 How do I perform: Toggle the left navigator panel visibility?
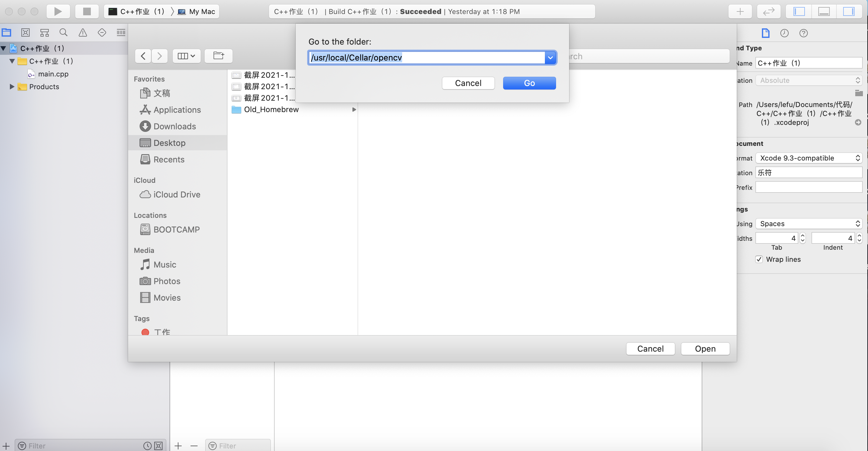(799, 11)
